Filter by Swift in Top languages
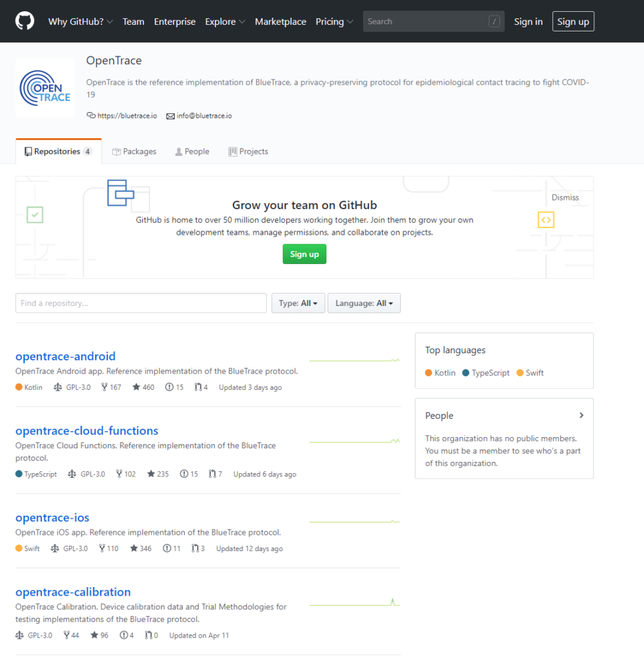The image size is (644, 671). coord(530,373)
